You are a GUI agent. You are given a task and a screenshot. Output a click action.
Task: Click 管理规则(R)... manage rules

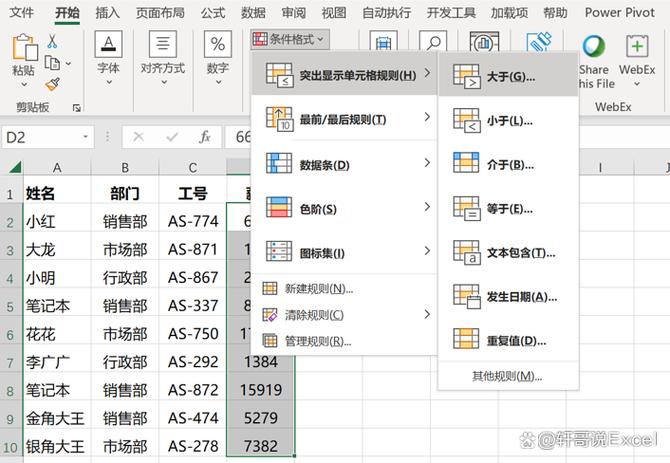pos(344,341)
